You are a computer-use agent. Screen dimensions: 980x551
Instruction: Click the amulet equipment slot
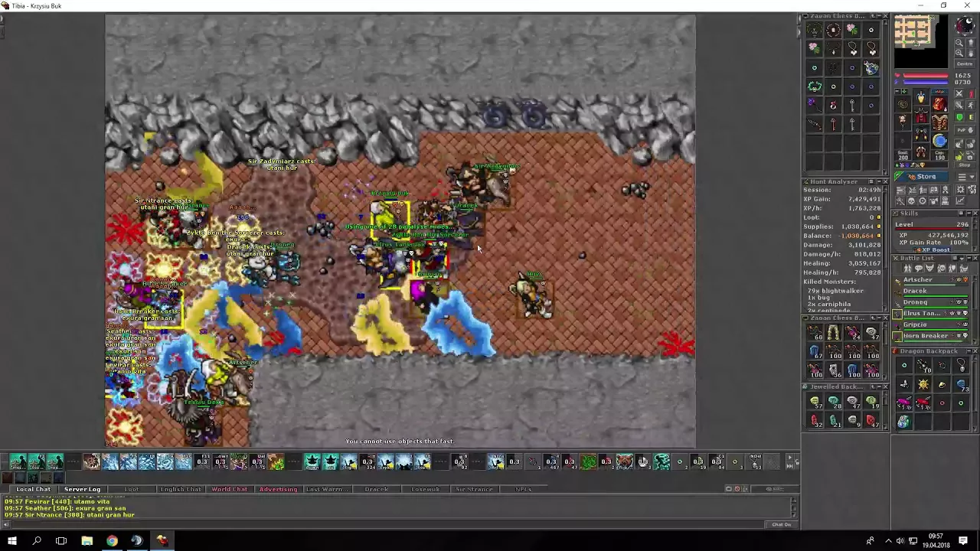click(902, 104)
